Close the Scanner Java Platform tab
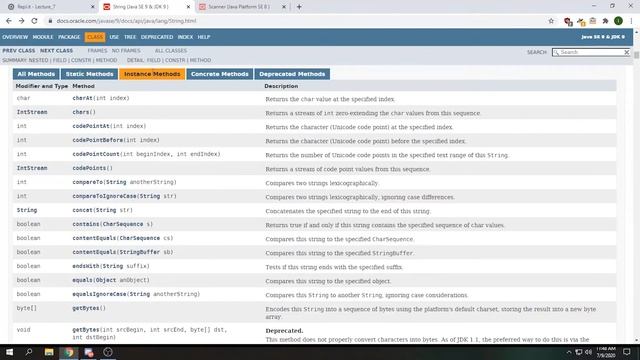Image resolution: width=640 pixels, height=360 pixels. click(284, 7)
